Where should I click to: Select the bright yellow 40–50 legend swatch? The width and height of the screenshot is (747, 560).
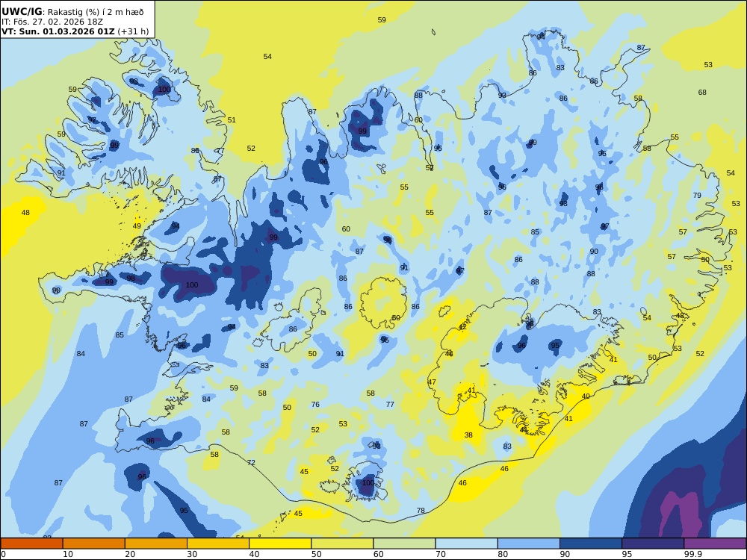click(x=280, y=544)
